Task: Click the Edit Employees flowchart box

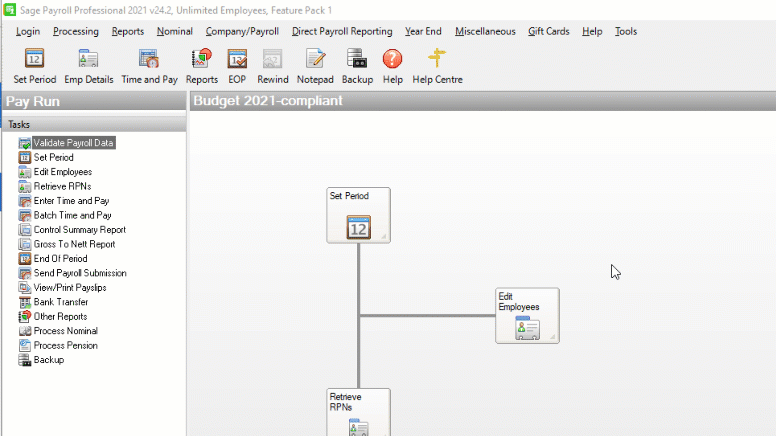Action: [x=527, y=315]
